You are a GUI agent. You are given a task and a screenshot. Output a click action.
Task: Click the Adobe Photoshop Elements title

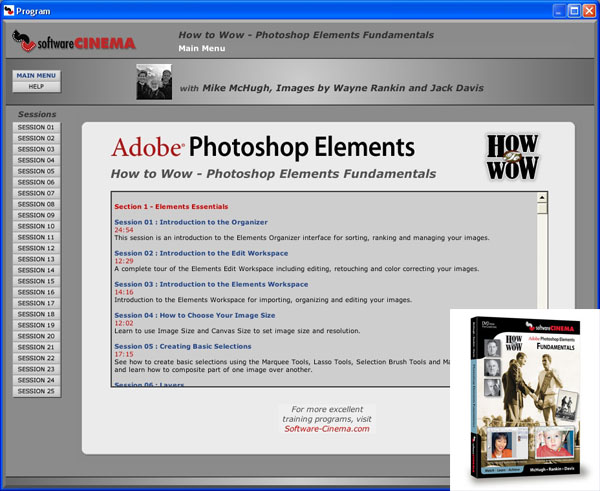point(263,147)
